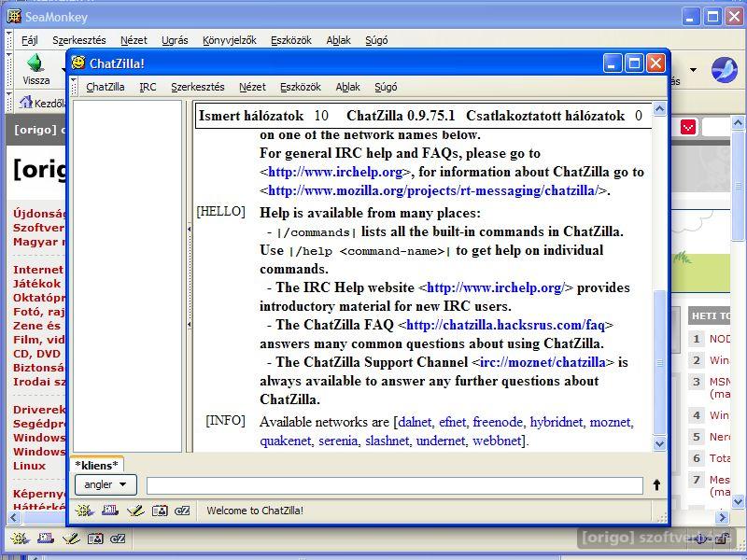The width and height of the screenshot is (747, 560).
Task: Open Address Book icon in ChatZilla status bar
Action: click(x=160, y=511)
